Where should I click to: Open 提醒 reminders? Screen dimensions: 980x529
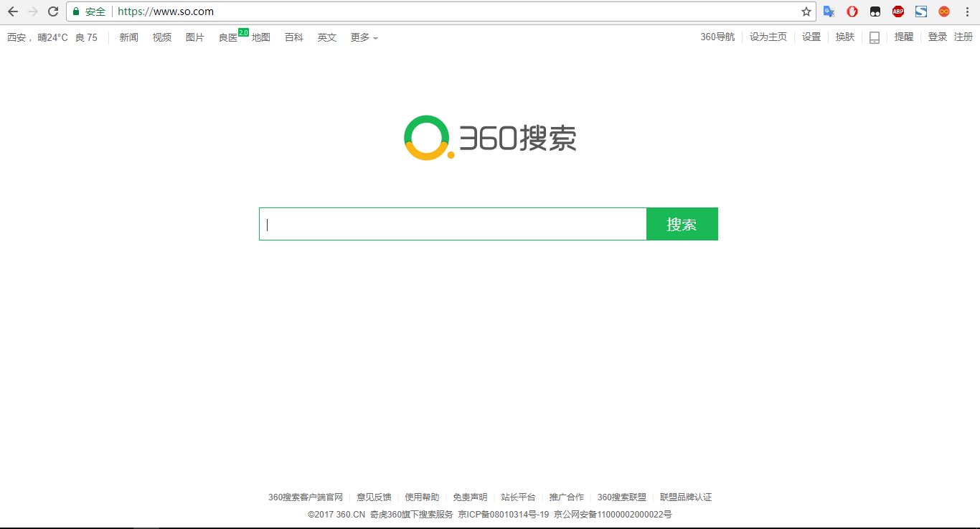[904, 37]
